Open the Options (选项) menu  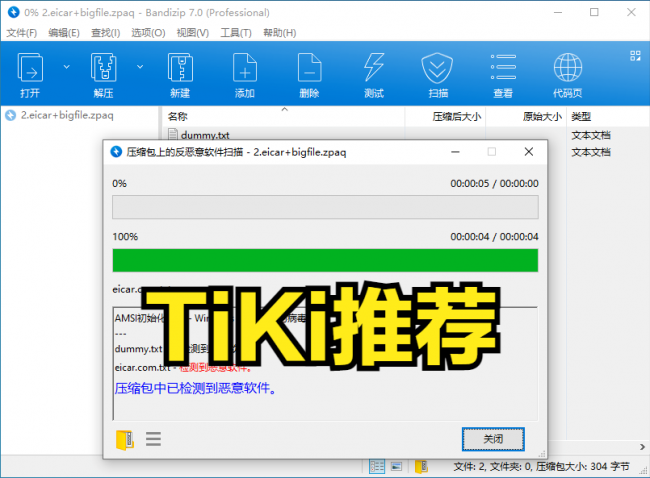pyautogui.click(x=148, y=33)
